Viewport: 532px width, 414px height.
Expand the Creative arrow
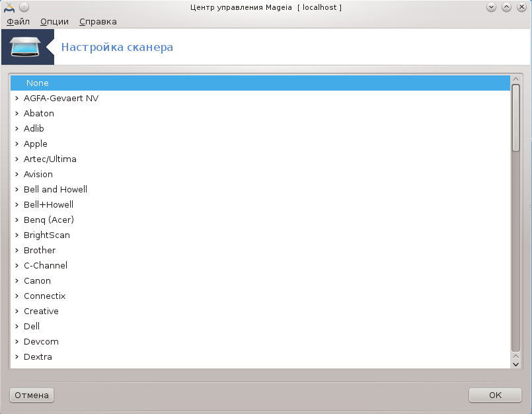tap(17, 311)
